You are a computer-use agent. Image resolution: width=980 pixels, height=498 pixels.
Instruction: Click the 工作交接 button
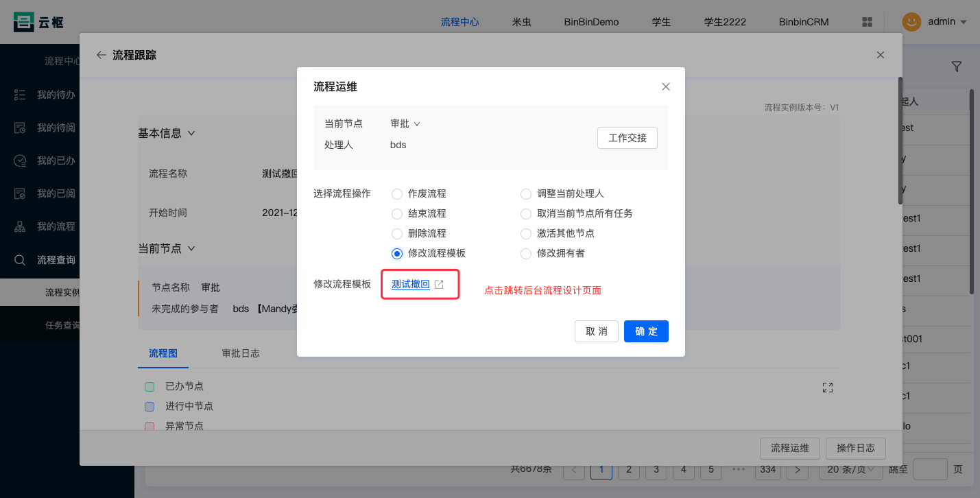[628, 138]
